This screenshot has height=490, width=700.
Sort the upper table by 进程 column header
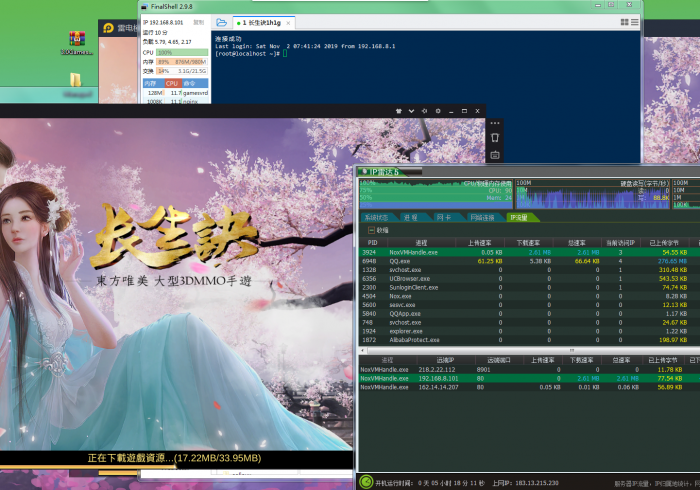pyautogui.click(x=421, y=243)
